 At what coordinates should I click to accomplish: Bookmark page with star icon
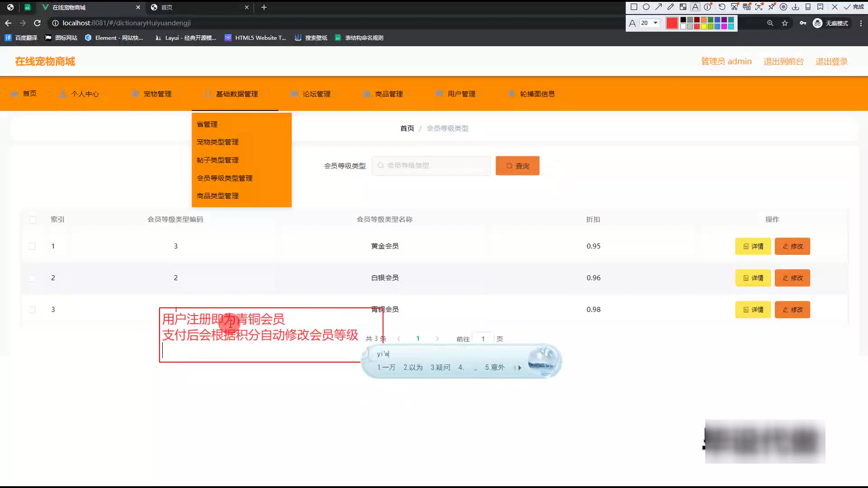click(x=785, y=23)
